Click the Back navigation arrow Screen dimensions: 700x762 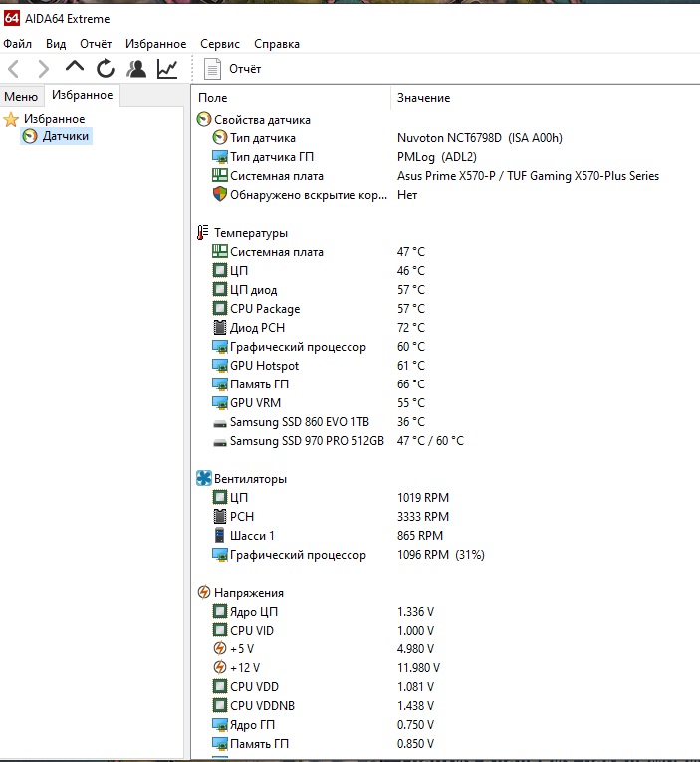[14, 69]
